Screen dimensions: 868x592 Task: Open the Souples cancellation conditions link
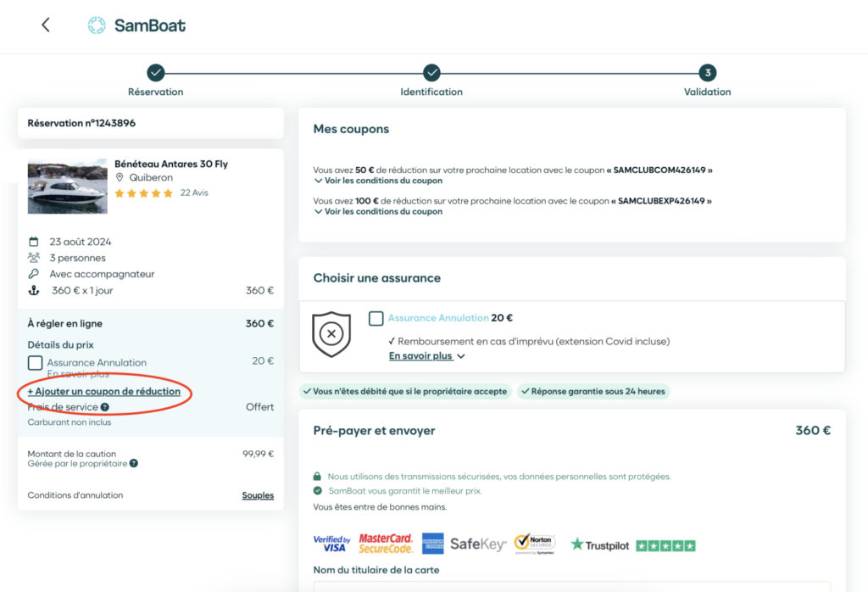point(258,495)
